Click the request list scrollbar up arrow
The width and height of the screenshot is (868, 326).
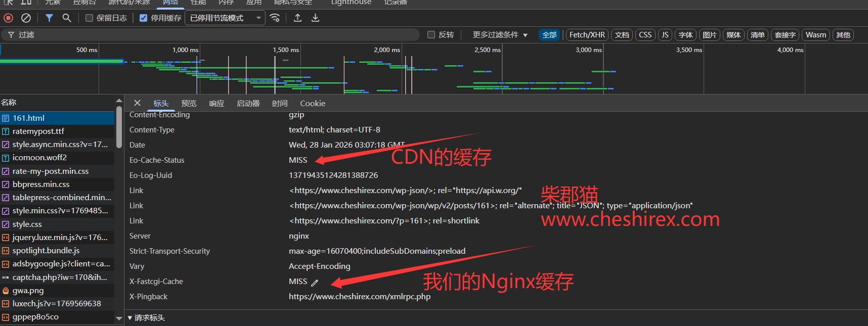[119, 101]
